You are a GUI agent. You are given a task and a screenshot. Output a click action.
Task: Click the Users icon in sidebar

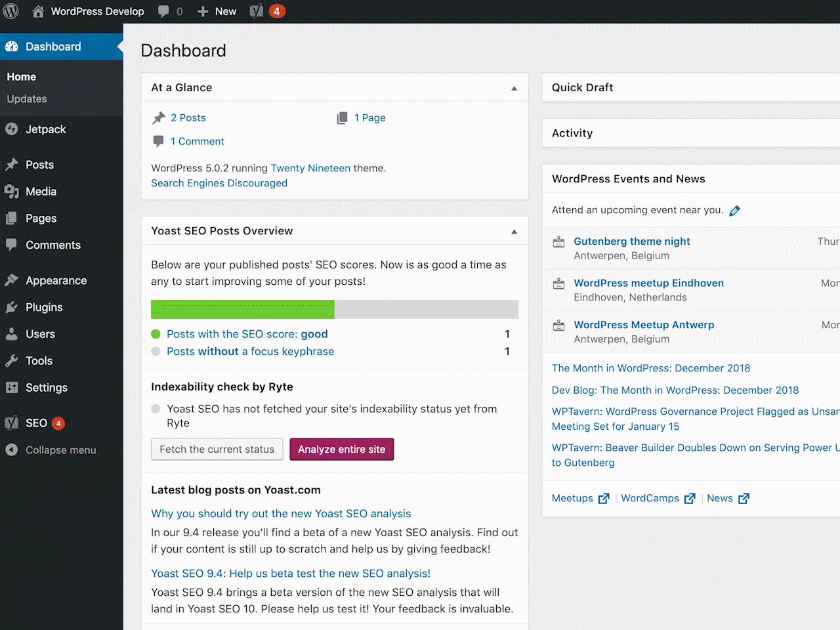[12, 334]
